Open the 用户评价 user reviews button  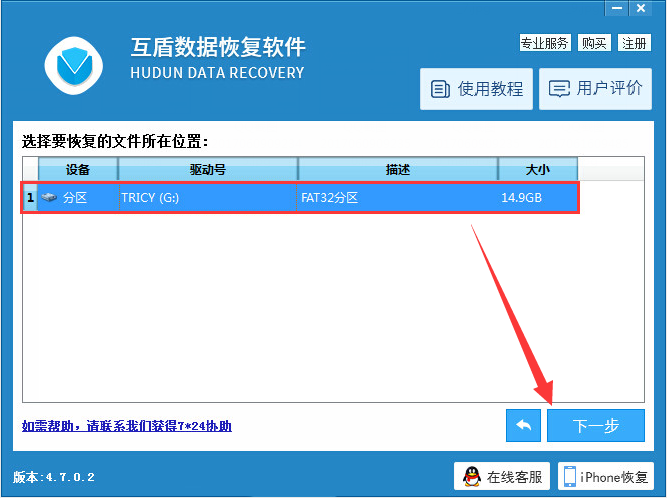pyautogui.click(x=595, y=89)
